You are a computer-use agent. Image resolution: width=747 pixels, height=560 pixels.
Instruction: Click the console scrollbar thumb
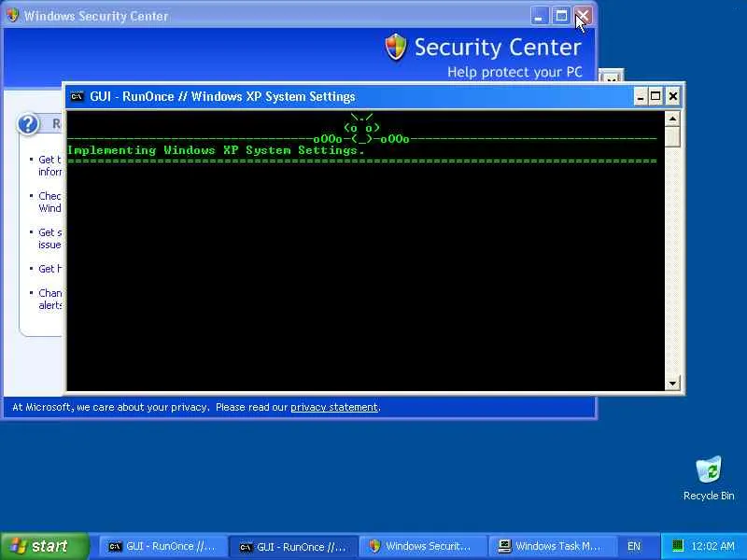(x=672, y=136)
